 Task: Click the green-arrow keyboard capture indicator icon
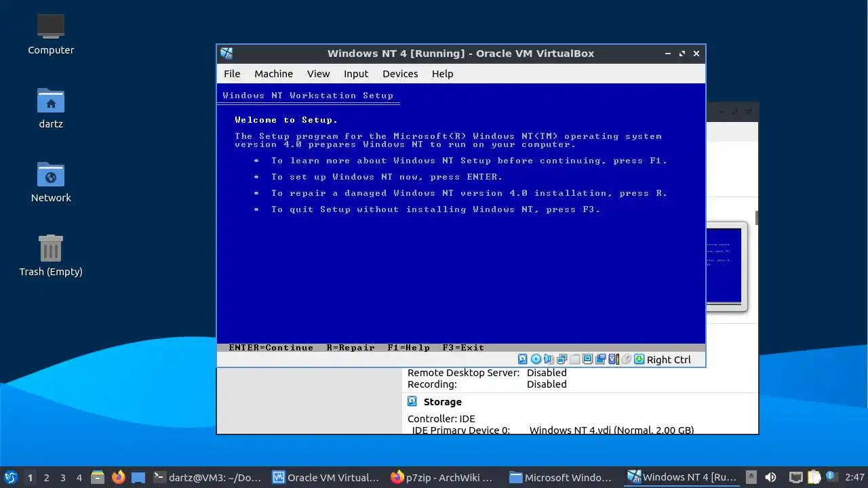(639, 359)
